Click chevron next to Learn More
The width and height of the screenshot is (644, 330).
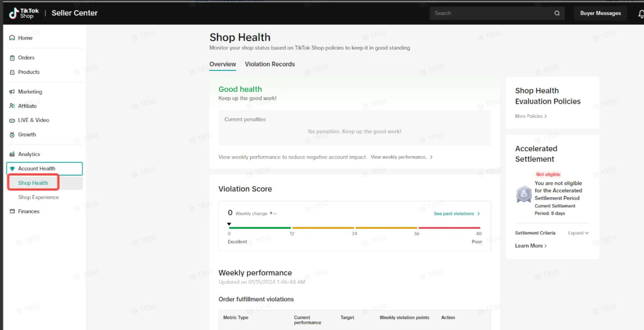[545, 246]
